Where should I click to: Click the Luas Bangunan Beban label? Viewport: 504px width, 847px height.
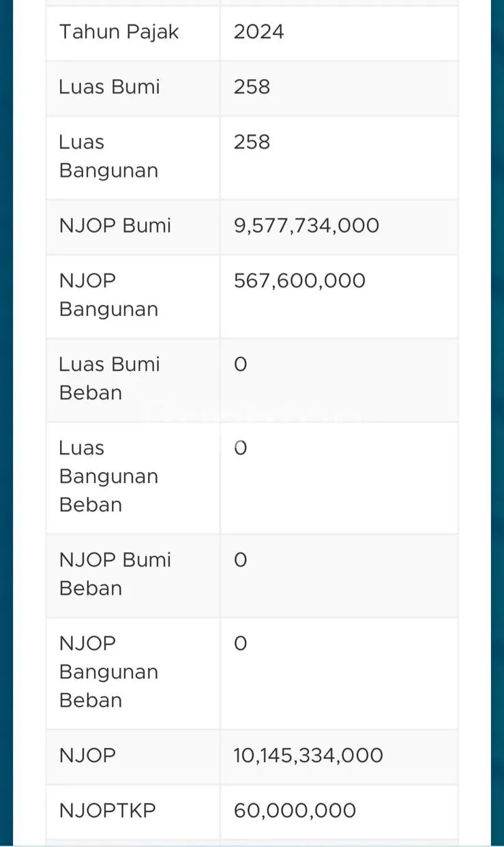coord(108,476)
